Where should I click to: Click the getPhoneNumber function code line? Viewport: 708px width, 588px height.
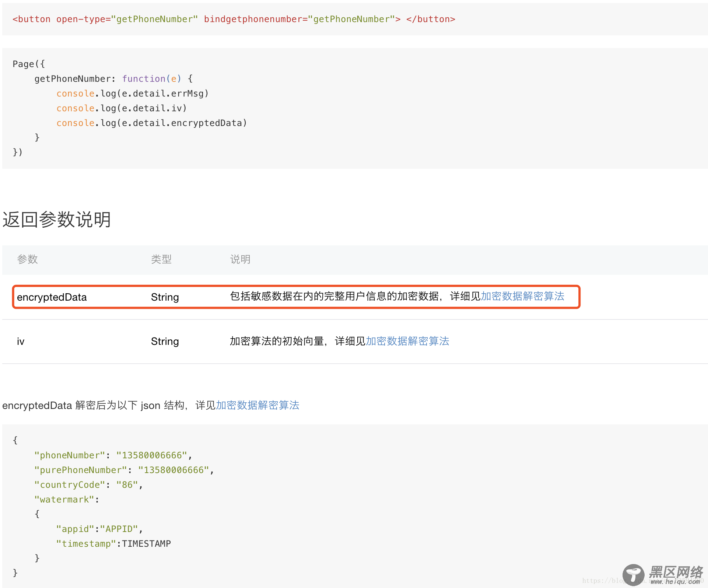tap(113, 79)
